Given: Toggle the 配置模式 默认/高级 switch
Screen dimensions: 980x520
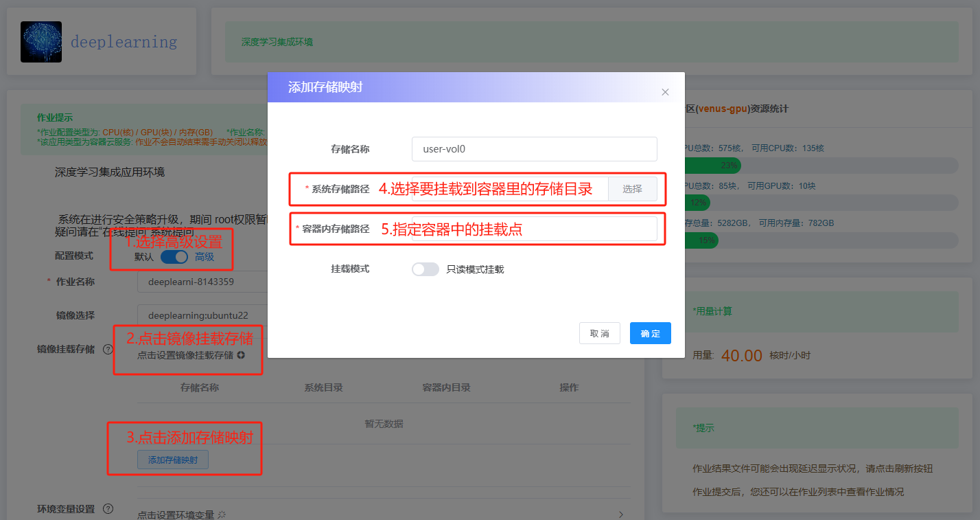Looking at the screenshot, I should (174, 257).
